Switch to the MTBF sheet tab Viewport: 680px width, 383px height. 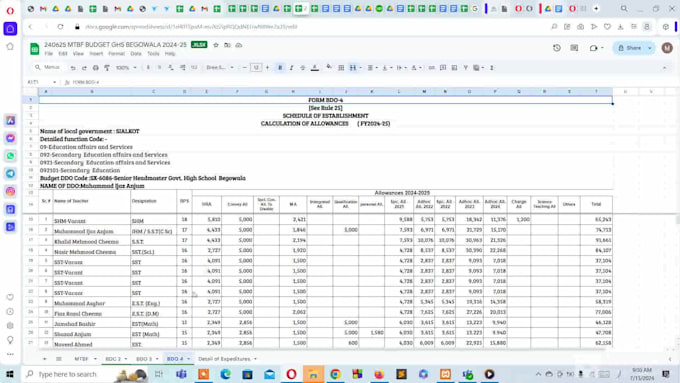(x=81, y=359)
